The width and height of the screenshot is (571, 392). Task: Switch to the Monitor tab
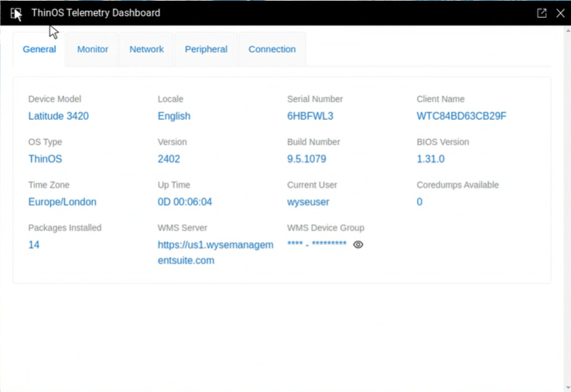click(x=93, y=49)
